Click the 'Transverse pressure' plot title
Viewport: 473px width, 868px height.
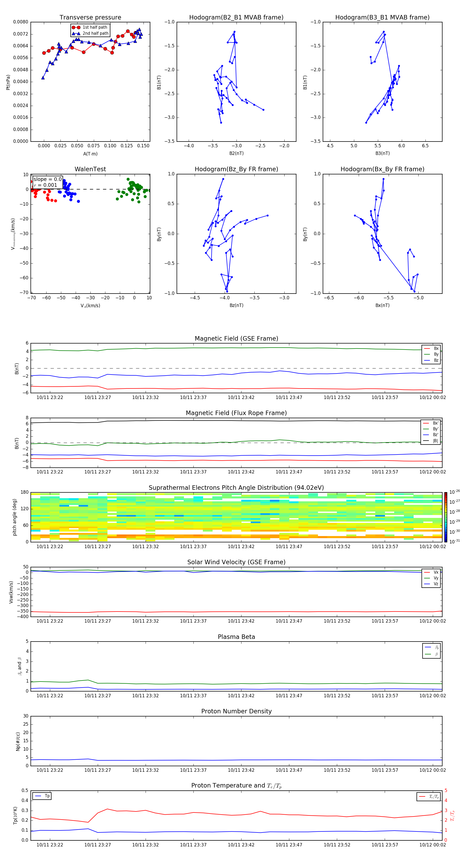click(x=90, y=18)
